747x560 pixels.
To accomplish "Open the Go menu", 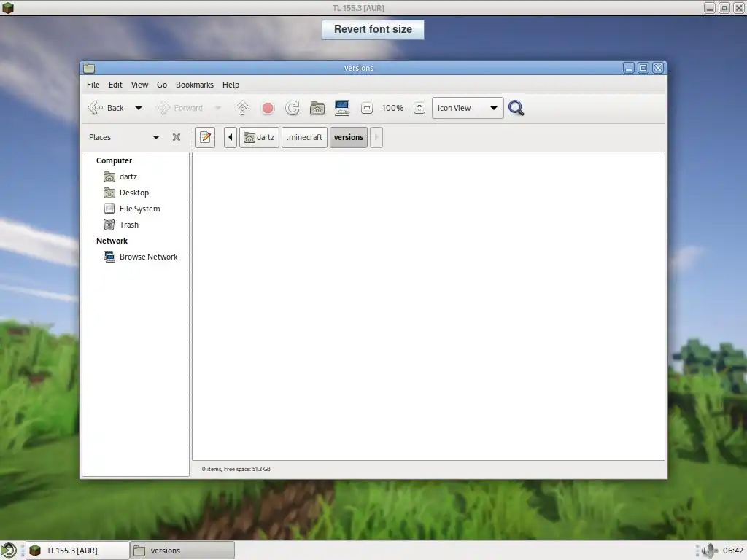I will click(162, 85).
